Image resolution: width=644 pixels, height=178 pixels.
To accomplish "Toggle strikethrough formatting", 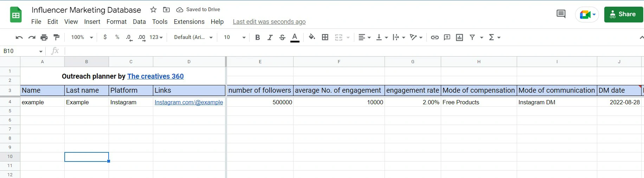I will pyautogui.click(x=282, y=37).
